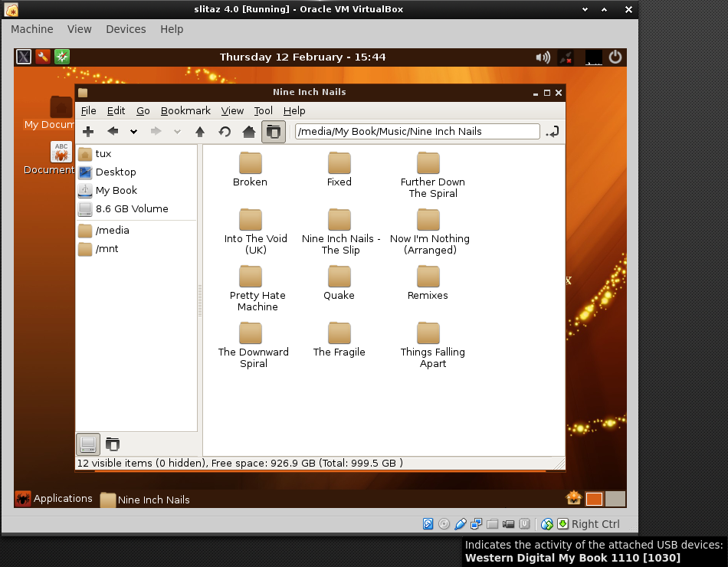
Task: Select My Book in the side pane
Action: [116, 191]
